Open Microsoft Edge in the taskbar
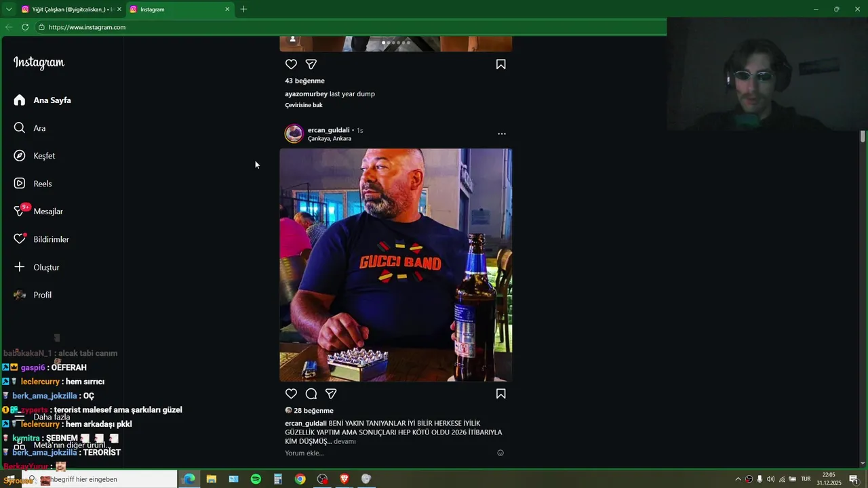 click(189, 479)
